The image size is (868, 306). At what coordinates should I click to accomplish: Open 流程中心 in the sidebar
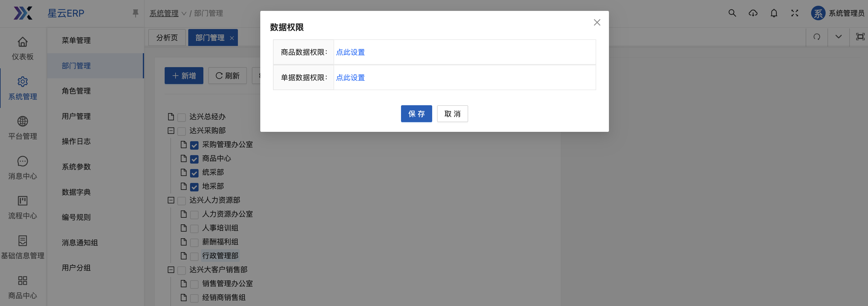(23, 207)
